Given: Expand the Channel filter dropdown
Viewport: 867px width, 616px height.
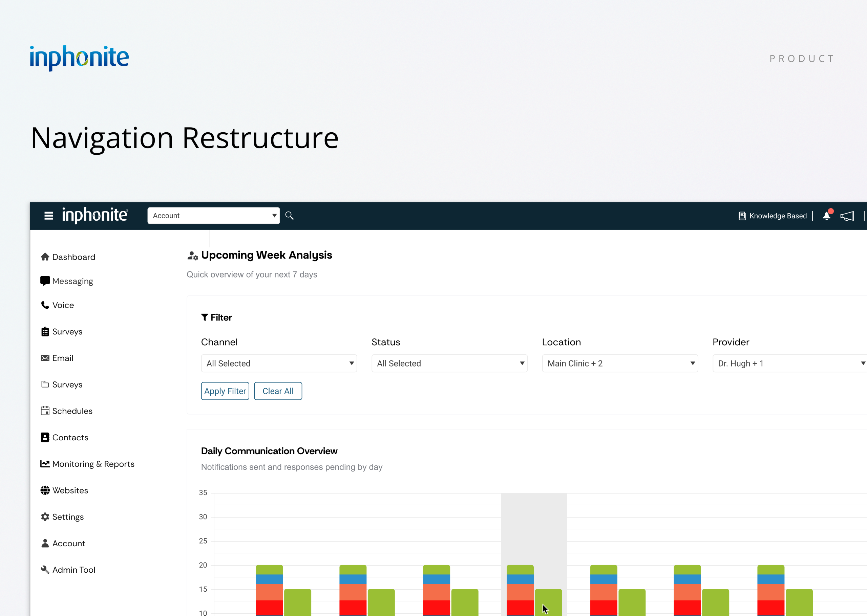Looking at the screenshot, I should [279, 364].
